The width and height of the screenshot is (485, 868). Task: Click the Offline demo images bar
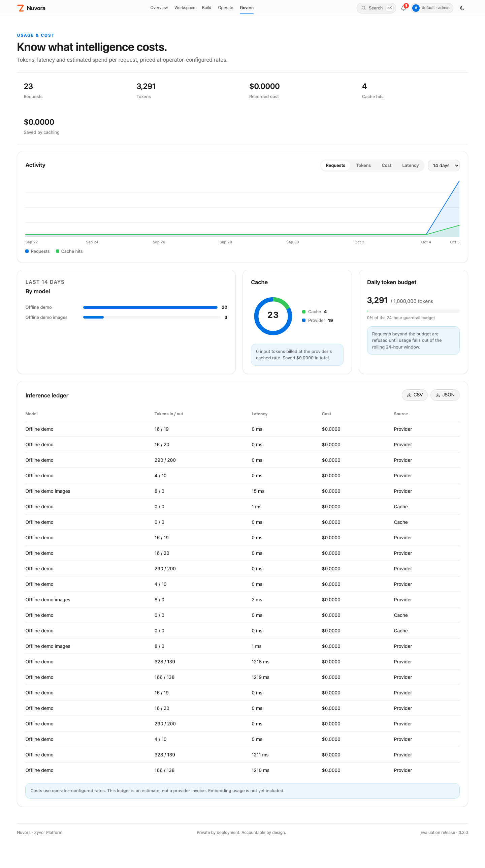point(152,318)
